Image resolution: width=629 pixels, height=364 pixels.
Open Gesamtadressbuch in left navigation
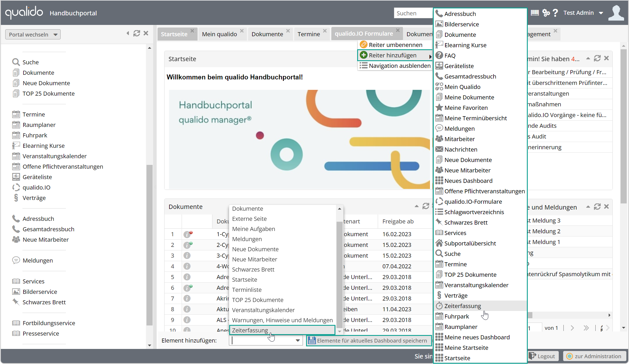pos(48,229)
